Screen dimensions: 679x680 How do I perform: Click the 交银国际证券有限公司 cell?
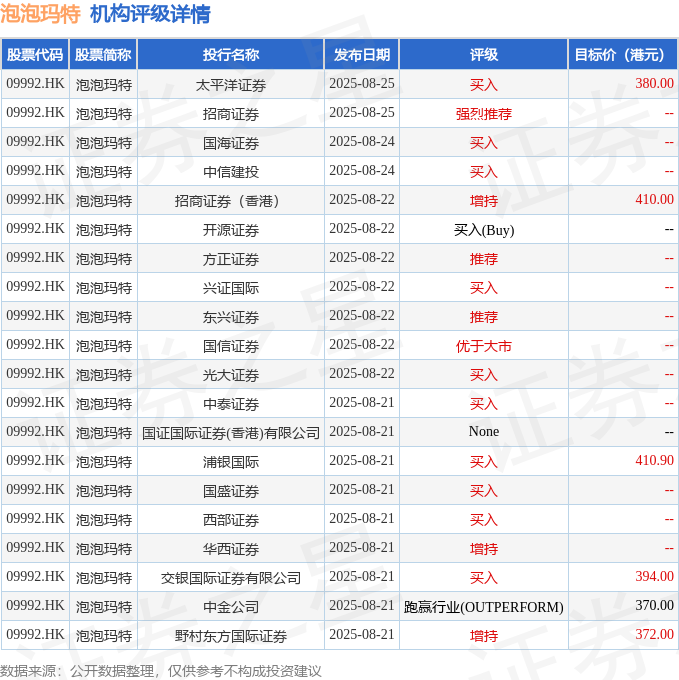coord(231,578)
